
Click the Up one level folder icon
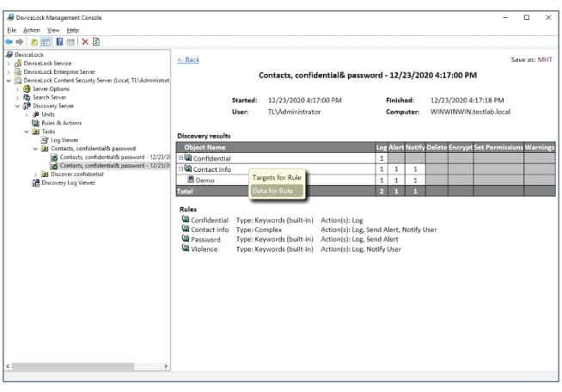(34, 41)
